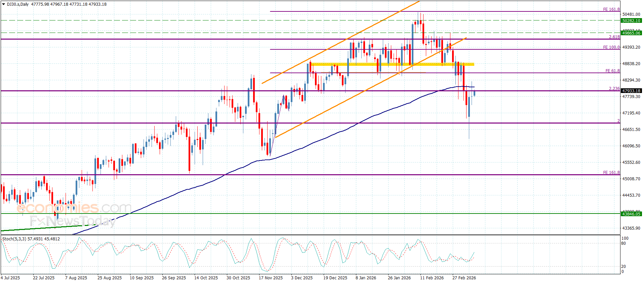Viewport: 644px width, 282px height.
Task: Select the Stoch(5,3,3) indicator label
Action: [x=14, y=239]
